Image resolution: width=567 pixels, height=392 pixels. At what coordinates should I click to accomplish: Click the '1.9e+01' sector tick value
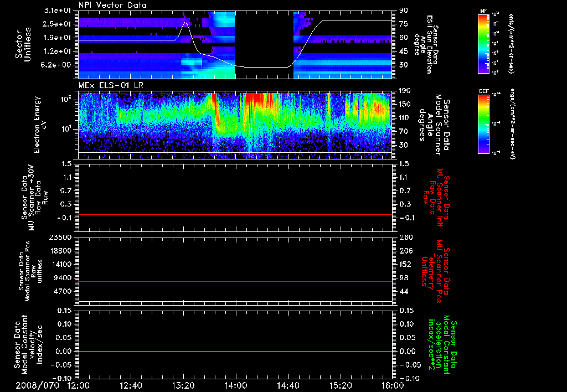[58, 38]
